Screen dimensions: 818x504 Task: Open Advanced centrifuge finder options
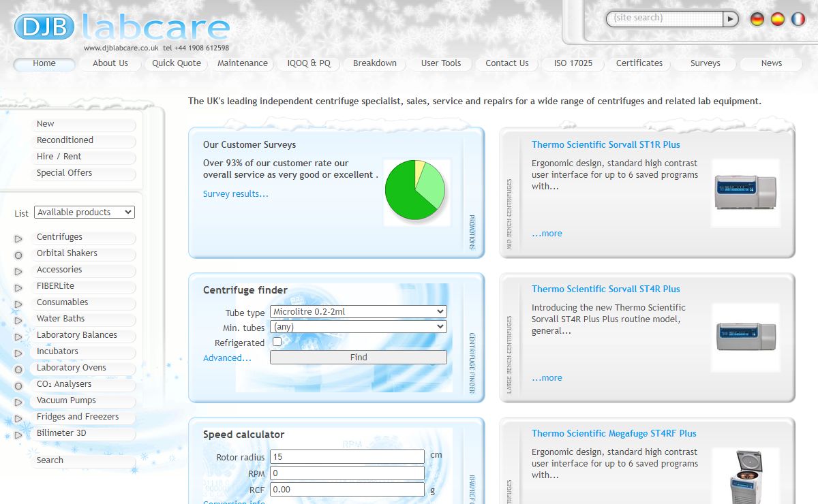[x=227, y=358]
